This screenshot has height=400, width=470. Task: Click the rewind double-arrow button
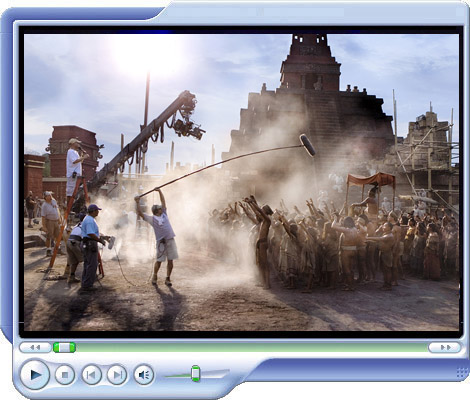pos(35,347)
